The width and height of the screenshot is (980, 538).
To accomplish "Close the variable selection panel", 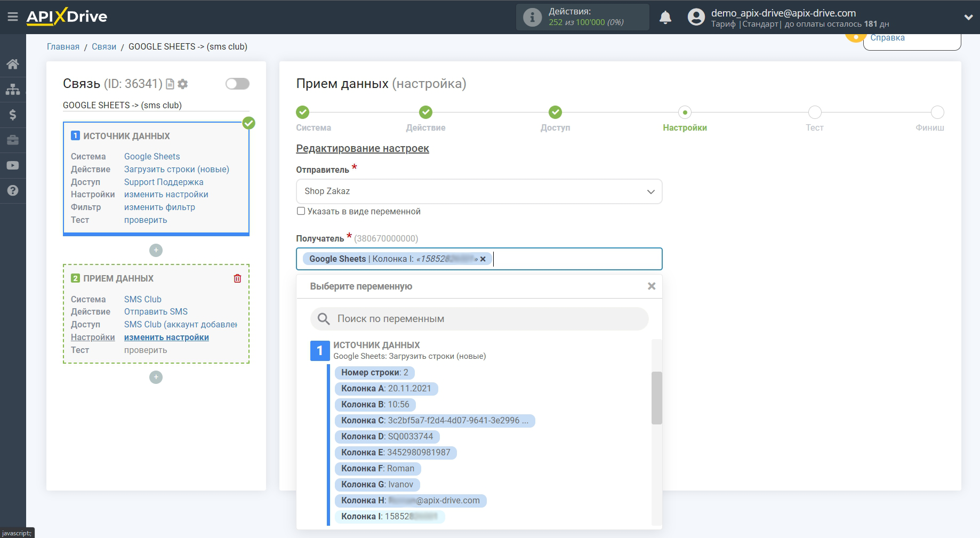I will coord(652,286).
